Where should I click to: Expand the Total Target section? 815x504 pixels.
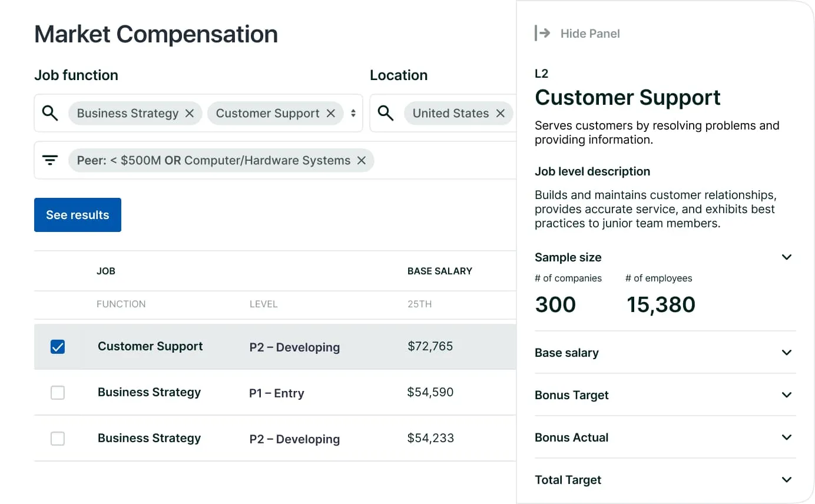[x=787, y=480]
